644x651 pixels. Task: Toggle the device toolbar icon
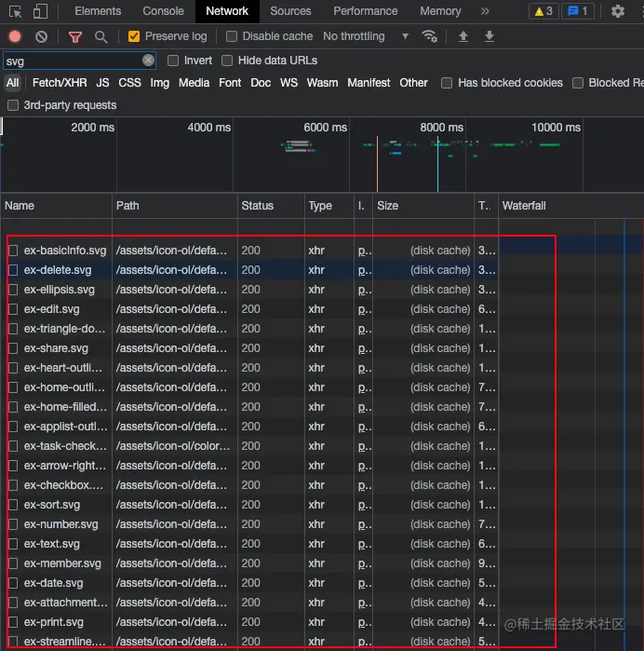[40, 11]
